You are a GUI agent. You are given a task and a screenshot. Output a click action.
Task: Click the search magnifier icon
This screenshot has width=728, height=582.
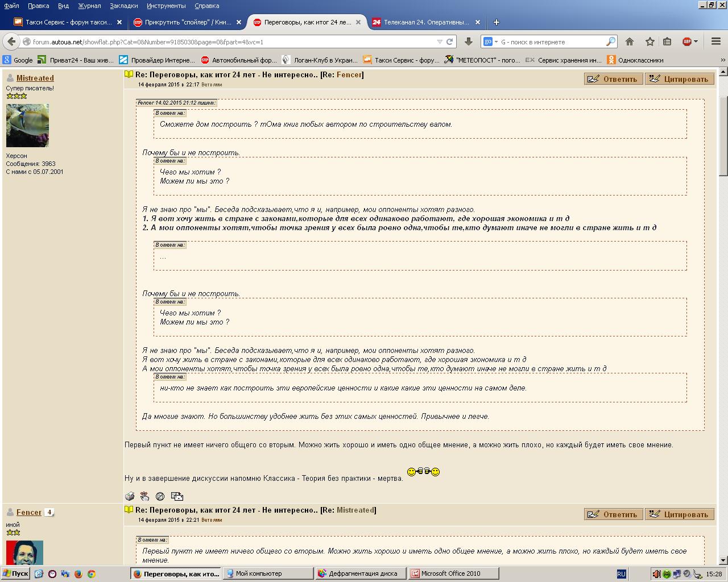pyautogui.click(x=610, y=41)
